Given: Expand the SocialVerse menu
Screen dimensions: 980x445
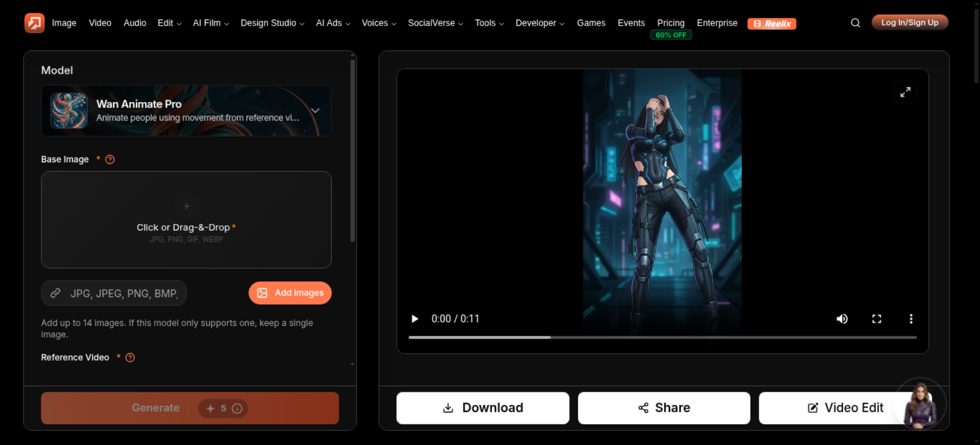Looking at the screenshot, I should 436,23.
